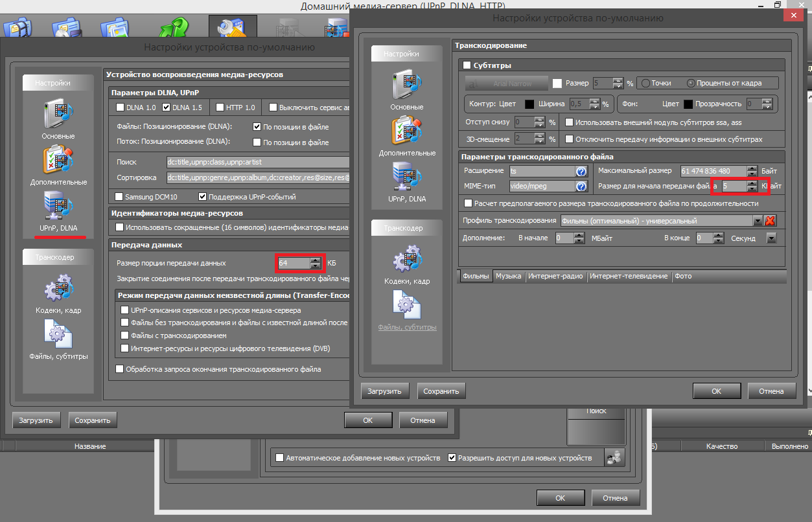This screenshot has width=812, height=522.
Task: Click the black Контур color swatch
Action: 529,104
